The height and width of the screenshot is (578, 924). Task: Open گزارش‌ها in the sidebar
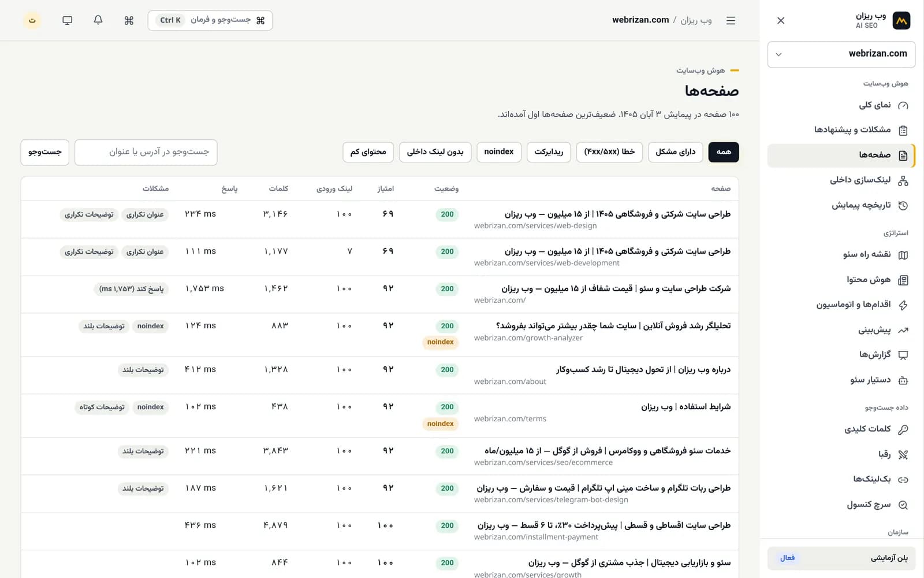[x=841, y=354]
